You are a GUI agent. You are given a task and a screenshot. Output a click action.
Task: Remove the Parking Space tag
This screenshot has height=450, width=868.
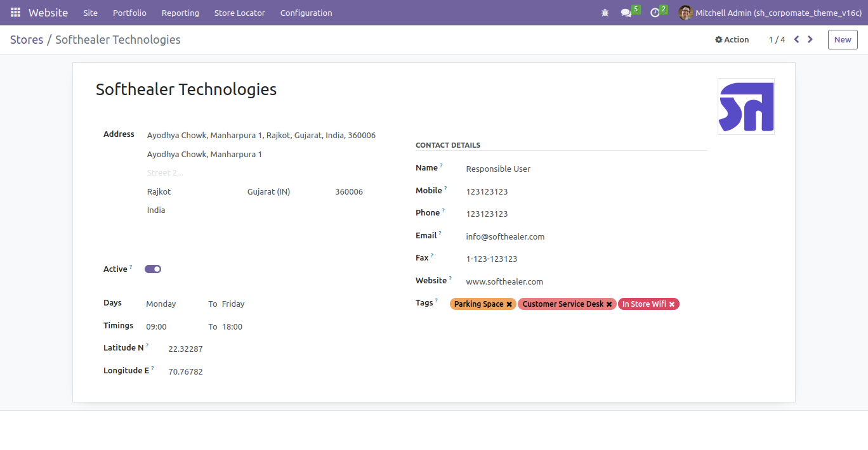coord(510,304)
